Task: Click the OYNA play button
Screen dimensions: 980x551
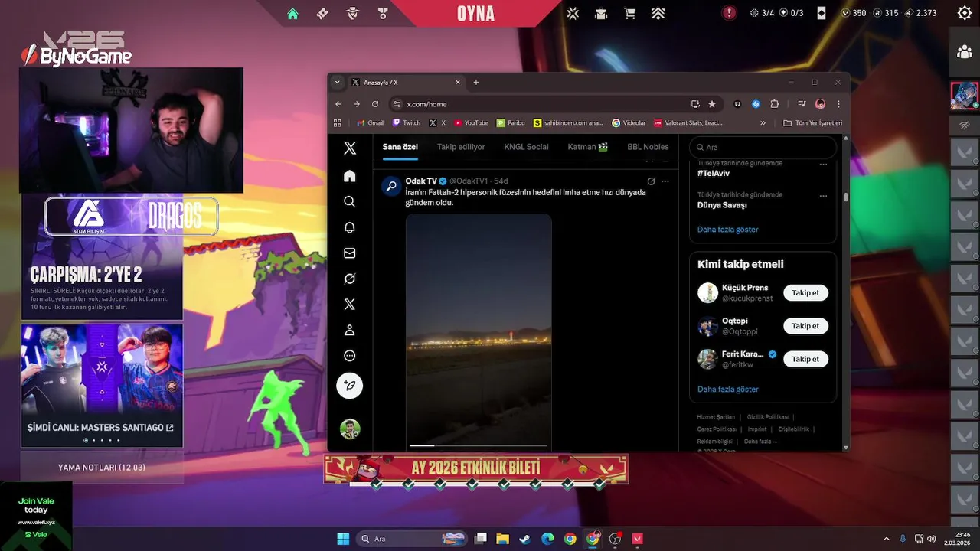Action: click(x=475, y=14)
